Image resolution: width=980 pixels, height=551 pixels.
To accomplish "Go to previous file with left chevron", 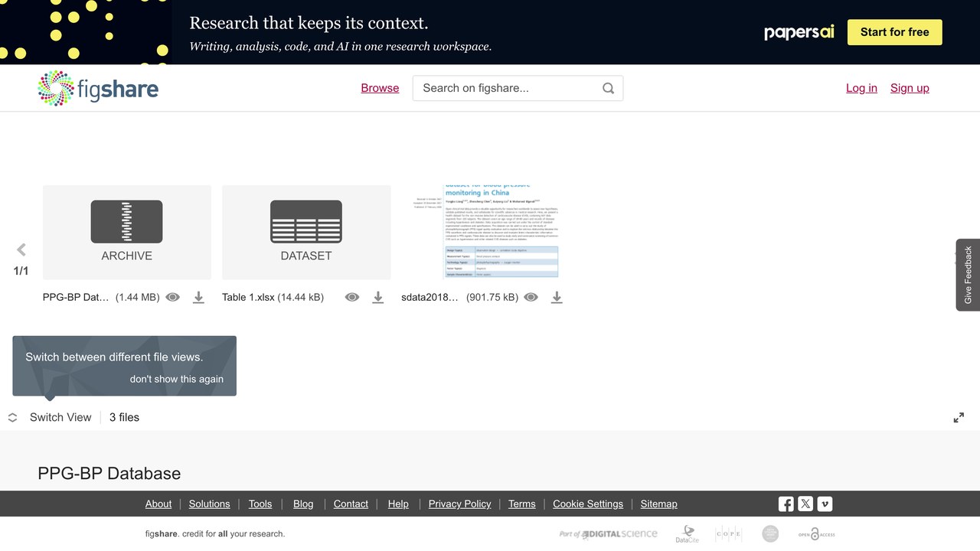I will [21, 249].
